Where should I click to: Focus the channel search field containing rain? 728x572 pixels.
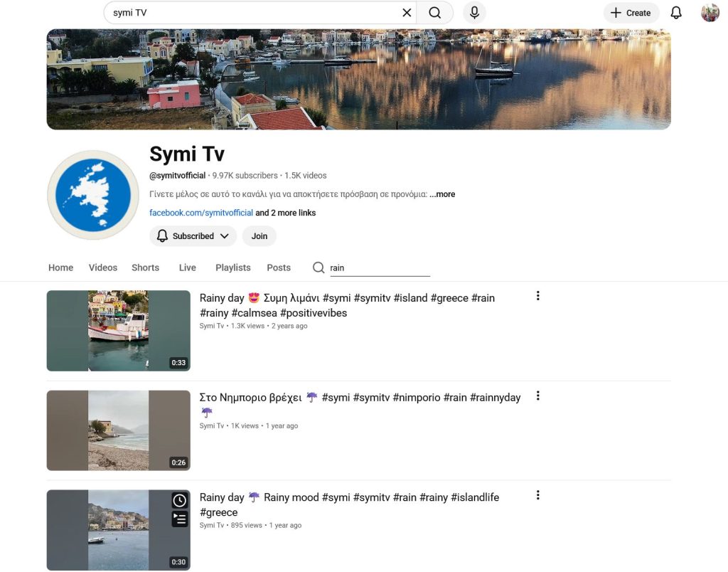click(x=379, y=268)
